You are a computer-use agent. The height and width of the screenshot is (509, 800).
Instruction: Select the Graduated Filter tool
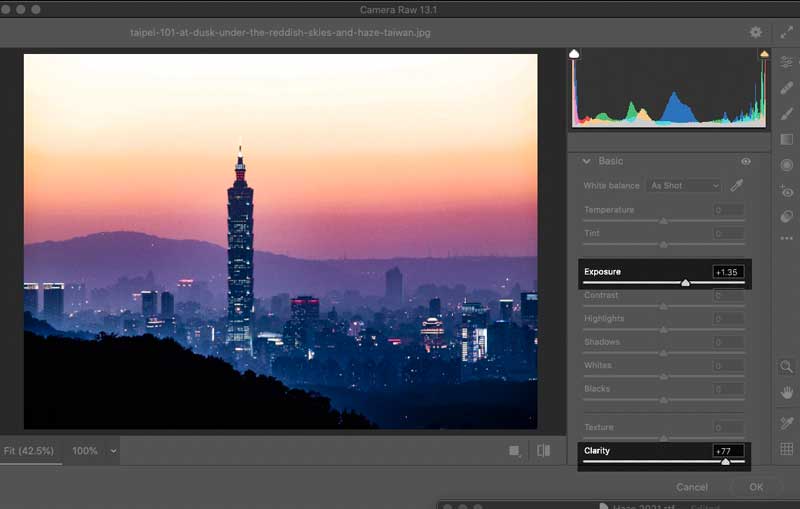pyautogui.click(x=787, y=140)
